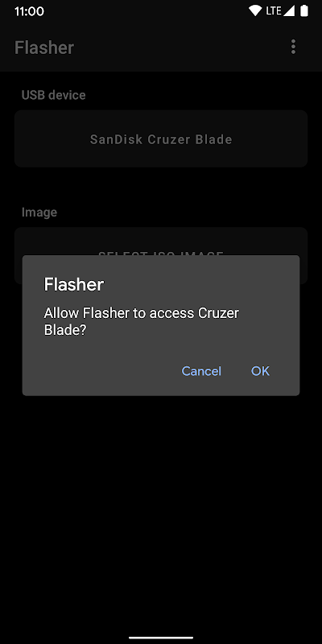
Task: Tap the 11:00 clock in status bar
Action: [29, 11]
